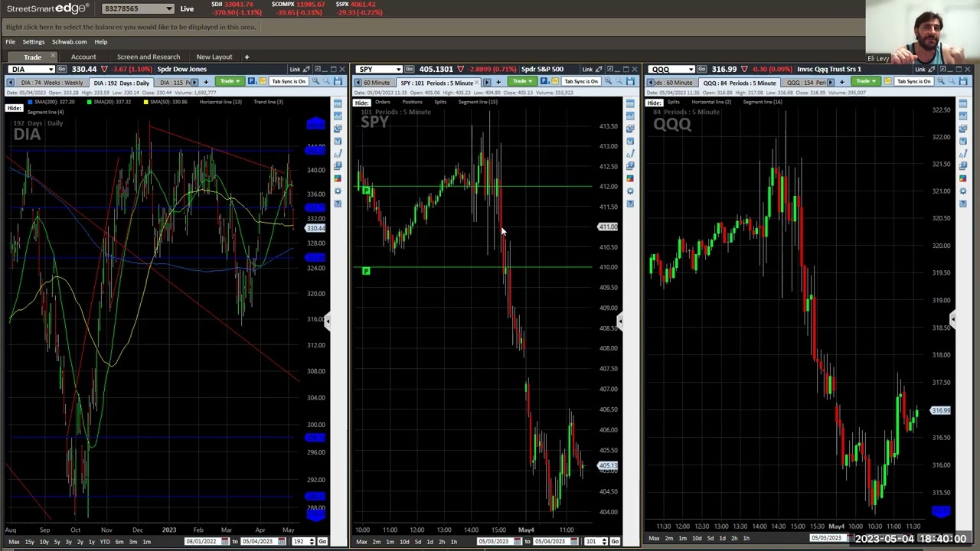The height and width of the screenshot is (551, 980).
Task: Save the SPY chart with floppy icon
Action: 630,81
